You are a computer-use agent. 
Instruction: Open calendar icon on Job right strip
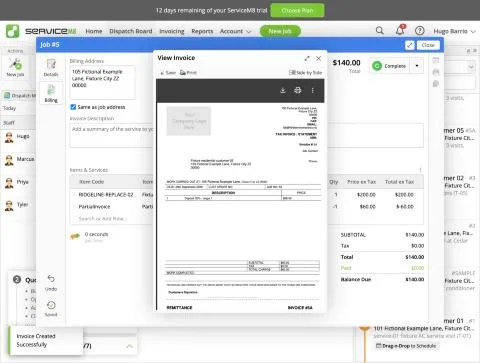pos(436,60)
